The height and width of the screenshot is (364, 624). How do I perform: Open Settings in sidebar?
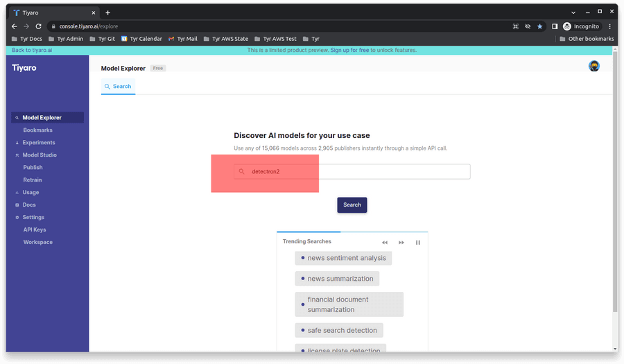(33, 217)
